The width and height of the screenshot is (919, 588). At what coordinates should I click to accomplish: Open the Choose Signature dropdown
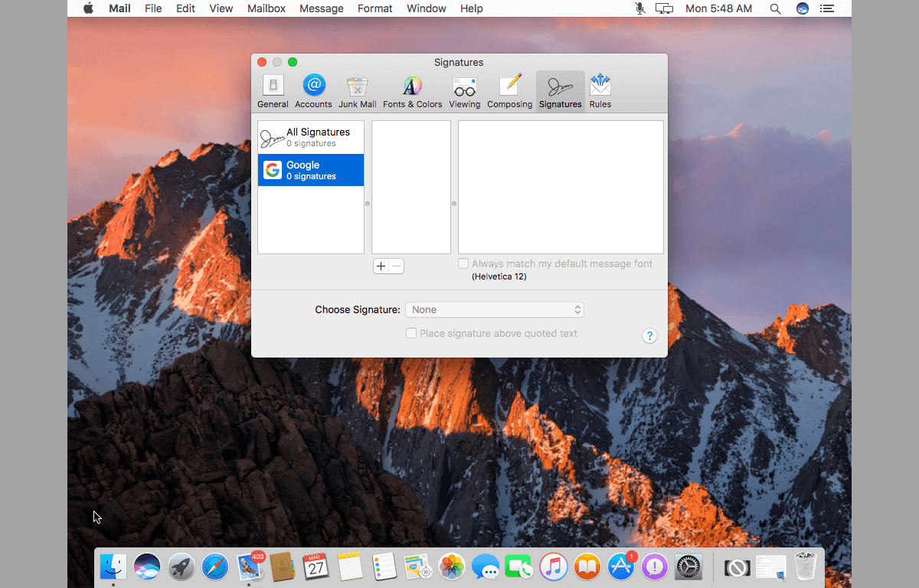(494, 309)
